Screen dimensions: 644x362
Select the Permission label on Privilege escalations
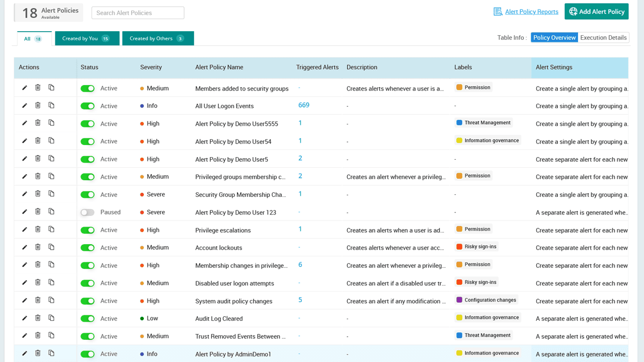473,229
